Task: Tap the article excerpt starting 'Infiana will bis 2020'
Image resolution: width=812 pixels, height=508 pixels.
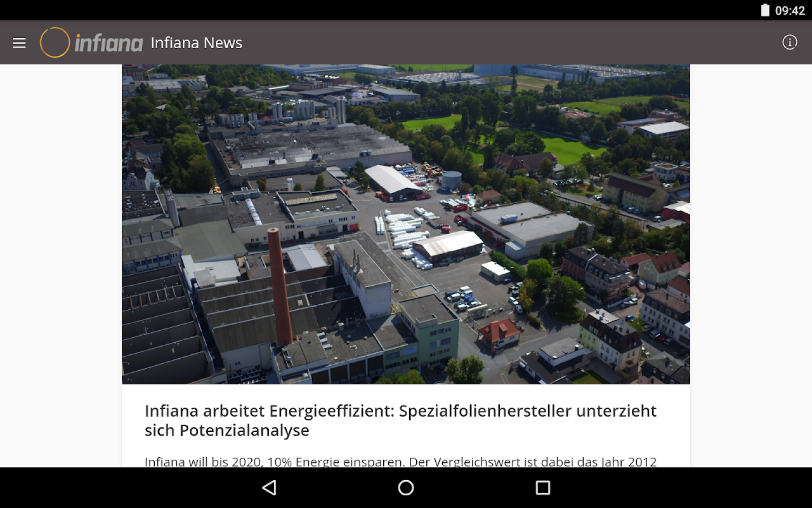Action: coord(401,462)
